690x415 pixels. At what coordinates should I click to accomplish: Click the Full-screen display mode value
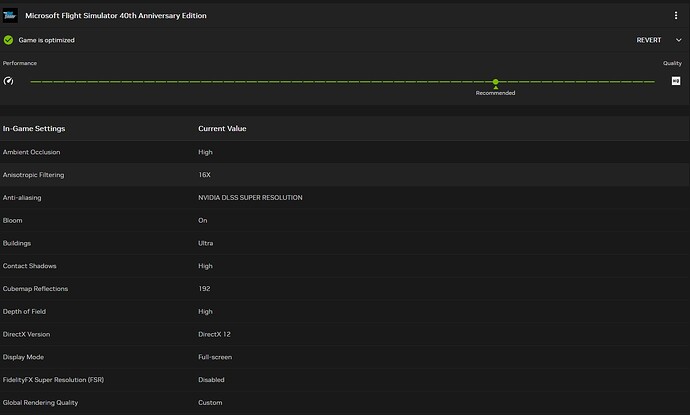point(215,357)
